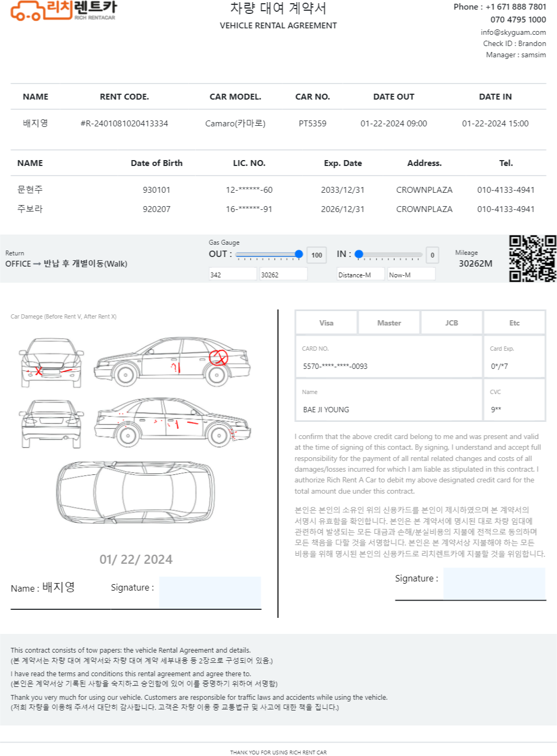Adjust the IN gas gauge slider
557x756 pixels.
pyautogui.click(x=389, y=254)
